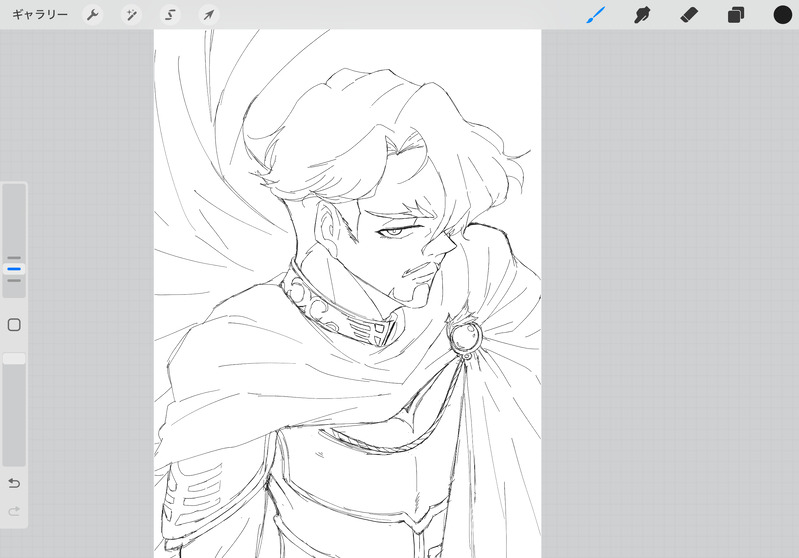
Task: Select the Smudge tool
Action: (x=642, y=15)
